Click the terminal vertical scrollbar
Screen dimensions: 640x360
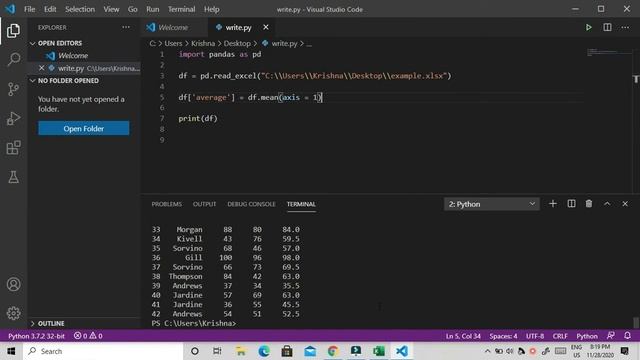pos(636,322)
